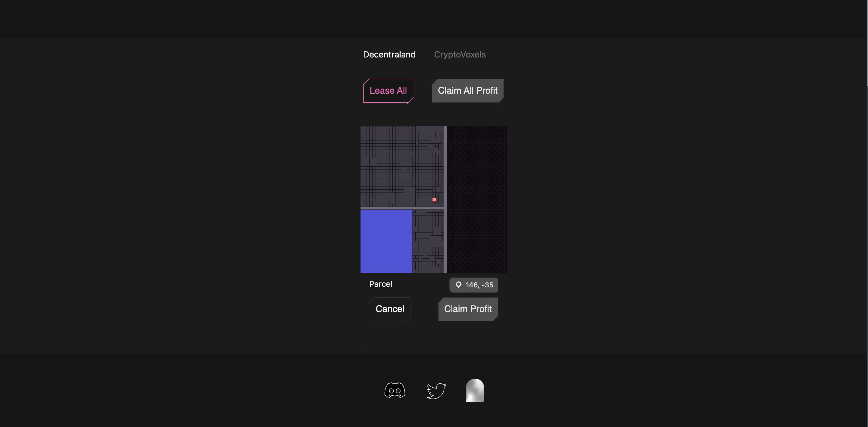Click the Claim All Profit button
The width and height of the screenshot is (868, 427).
tap(468, 91)
